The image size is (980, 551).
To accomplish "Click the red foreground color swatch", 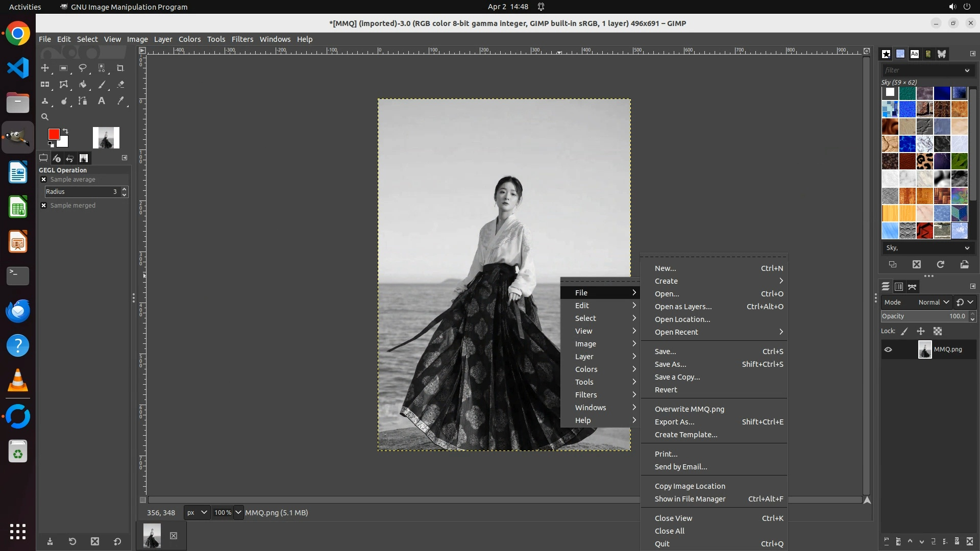I will point(53,134).
